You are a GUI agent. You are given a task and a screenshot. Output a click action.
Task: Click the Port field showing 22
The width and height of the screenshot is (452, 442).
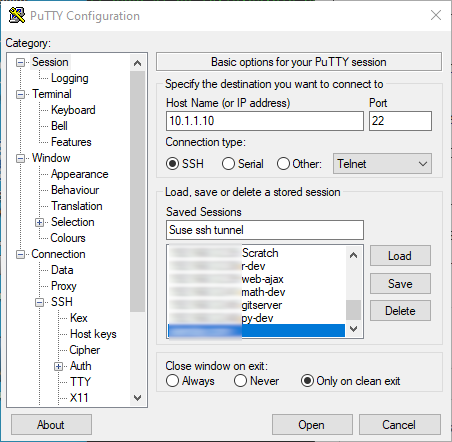400,121
